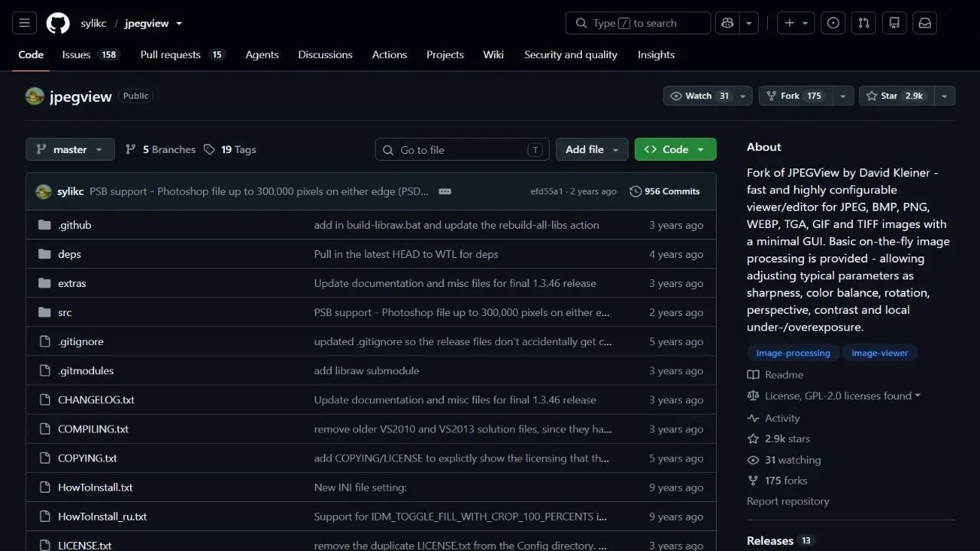Open the green Code dropdown button
980x551 pixels.
[675, 149]
